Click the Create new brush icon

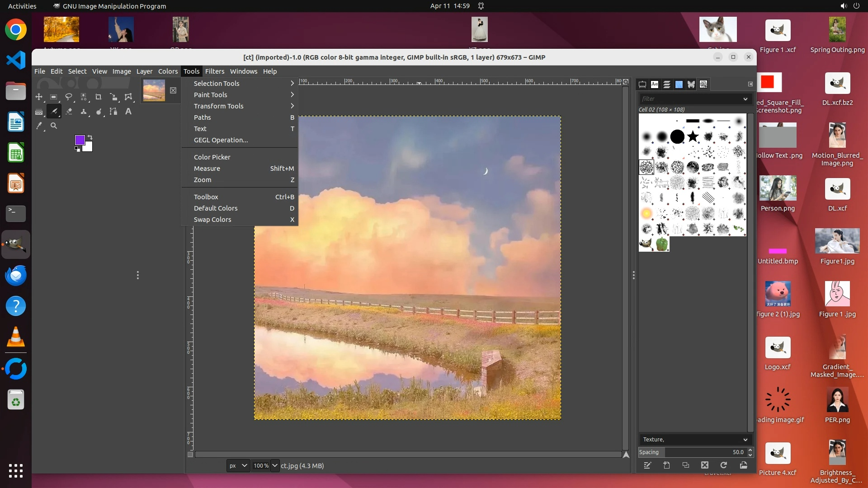tap(667, 465)
